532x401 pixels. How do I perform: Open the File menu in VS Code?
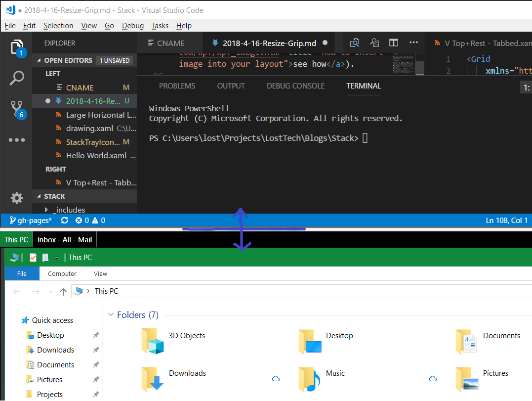pos(10,26)
